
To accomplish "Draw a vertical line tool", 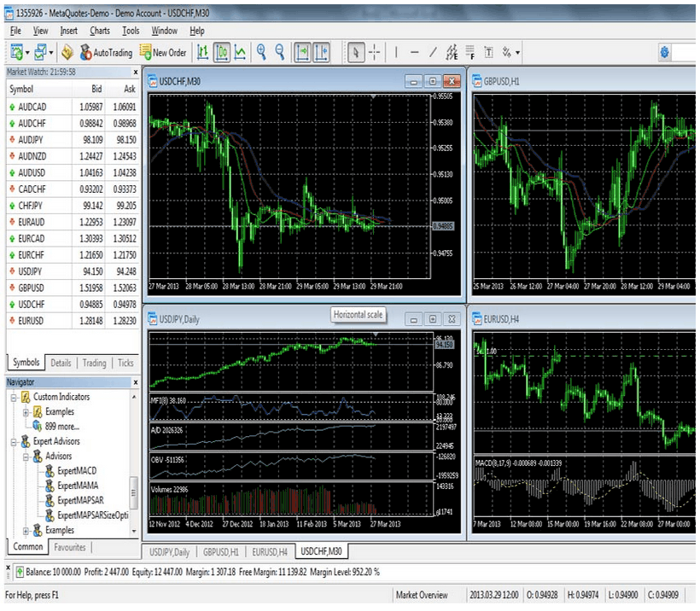I will 396,53.
